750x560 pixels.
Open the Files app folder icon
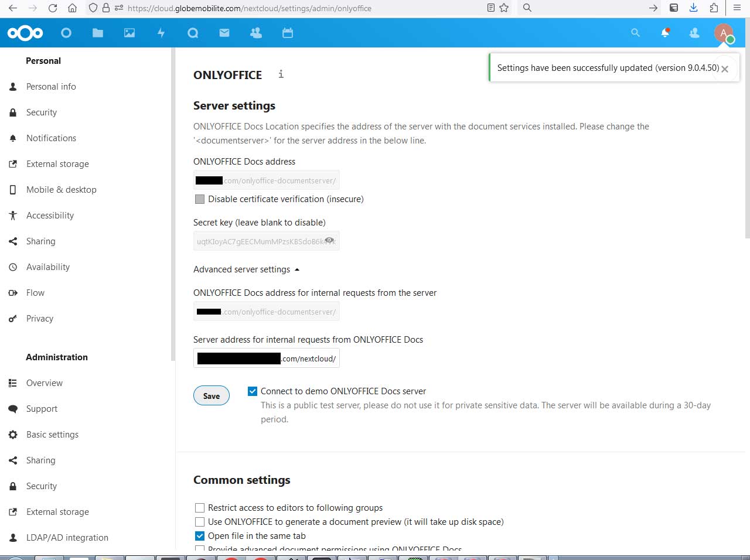tap(98, 33)
